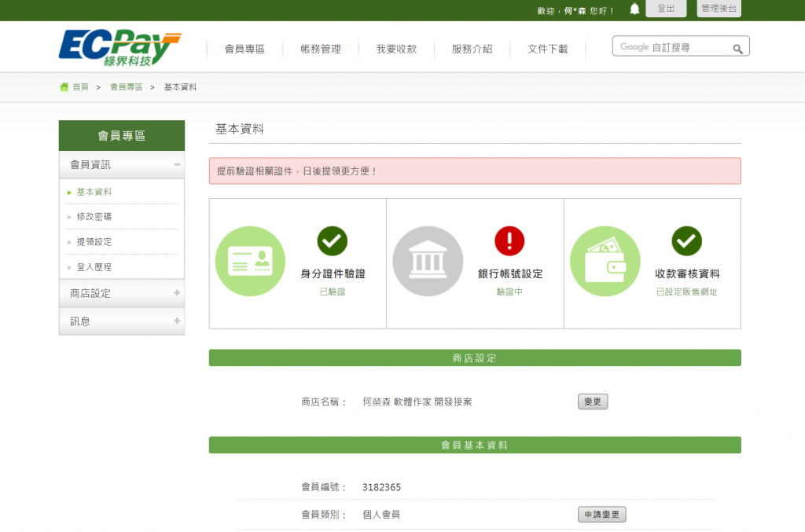Click the pink verification notice banner
This screenshot has height=532, width=805.
[x=475, y=171]
